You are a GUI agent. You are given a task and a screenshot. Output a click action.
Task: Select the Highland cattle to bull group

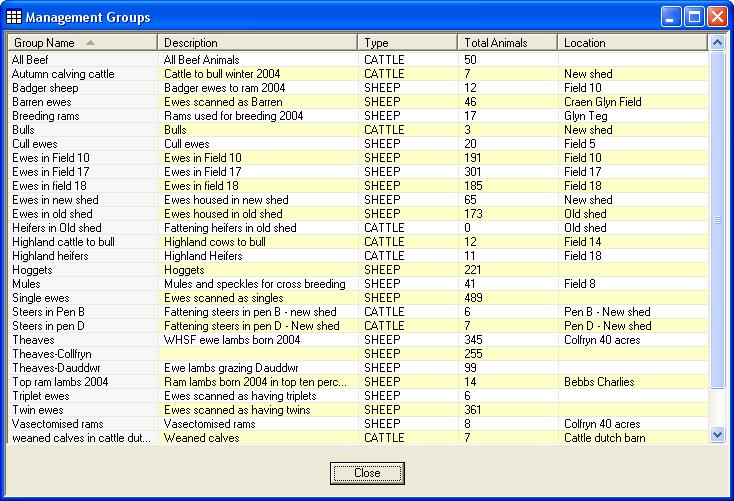point(63,242)
